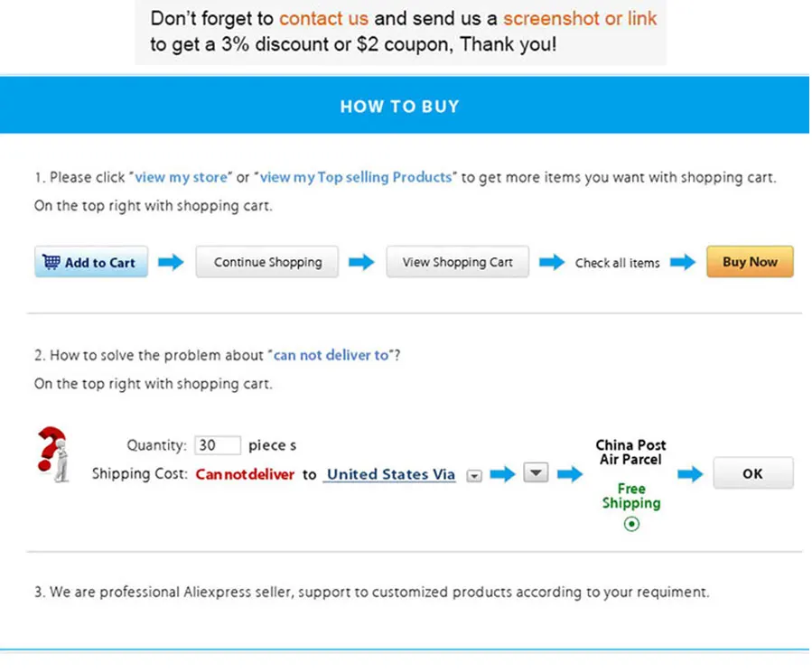This screenshot has width=812, height=672.
Task: Click the blue arrow after View Shopping Cart
Action: [552, 262]
